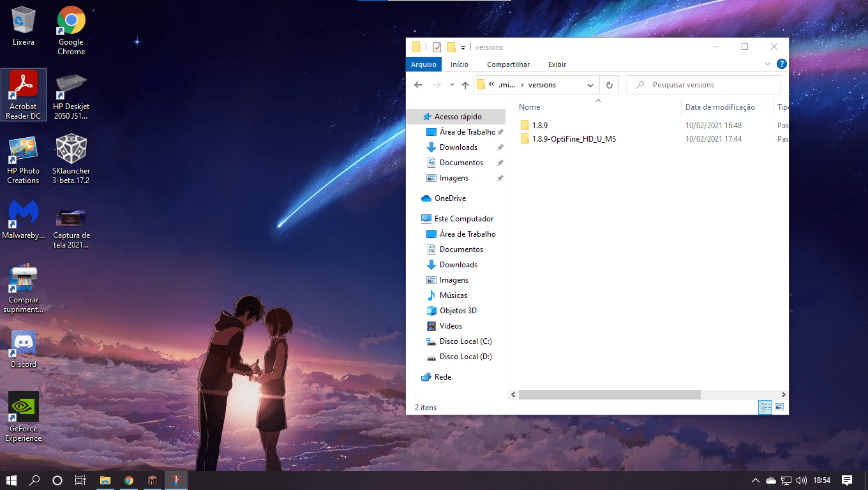Image resolution: width=868 pixels, height=490 pixels.
Task: Launch Google Chrome from the desktop shortcut
Action: [71, 30]
